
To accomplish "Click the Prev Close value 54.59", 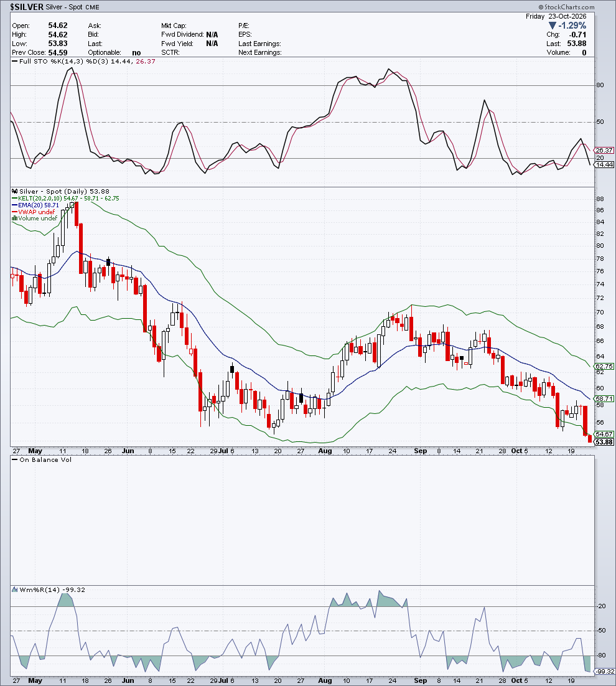I will pyautogui.click(x=58, y=52).
